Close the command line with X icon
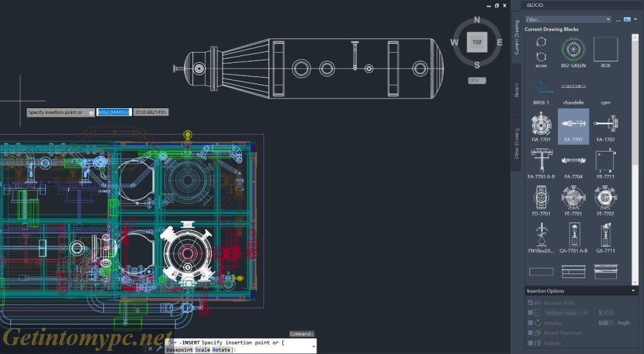Viewport: 644px width, 354px height. pos(150,349)
